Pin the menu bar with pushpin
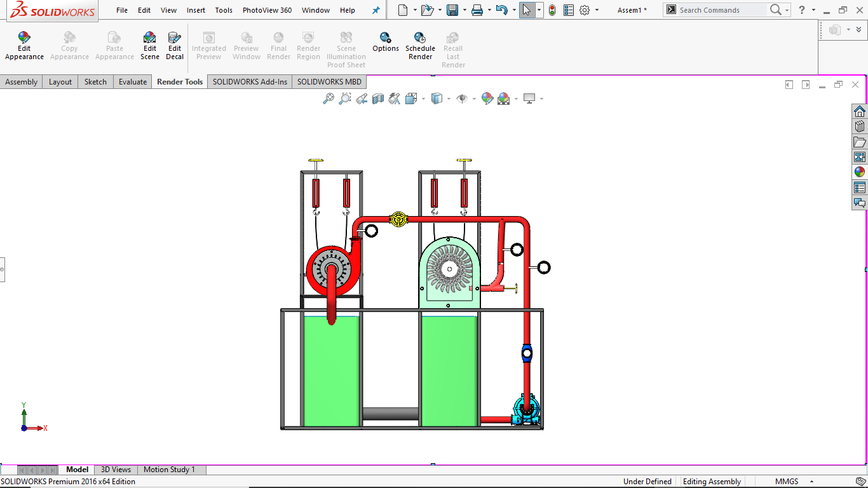The image size is (868, 488). (x=376, y=10)
